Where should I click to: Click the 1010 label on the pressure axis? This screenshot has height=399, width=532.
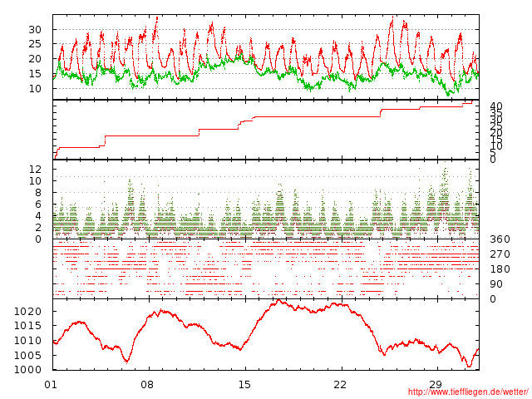pyautogui.click(x=27, y=341)
